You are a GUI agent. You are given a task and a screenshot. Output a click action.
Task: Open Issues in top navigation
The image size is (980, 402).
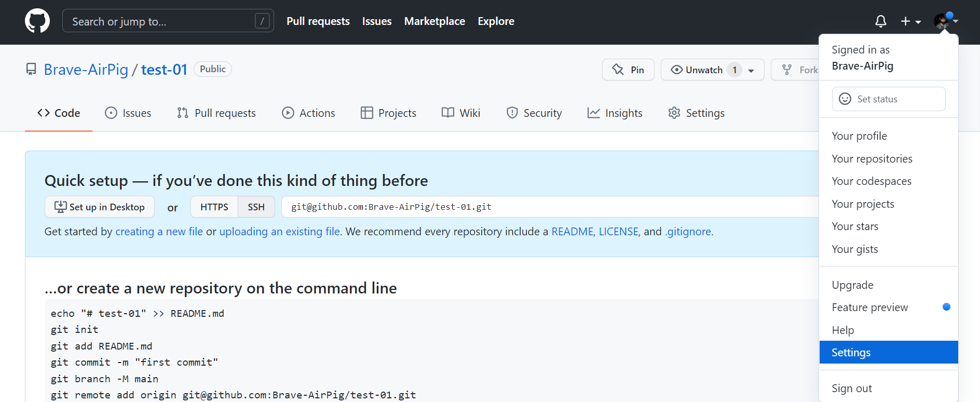377,21
